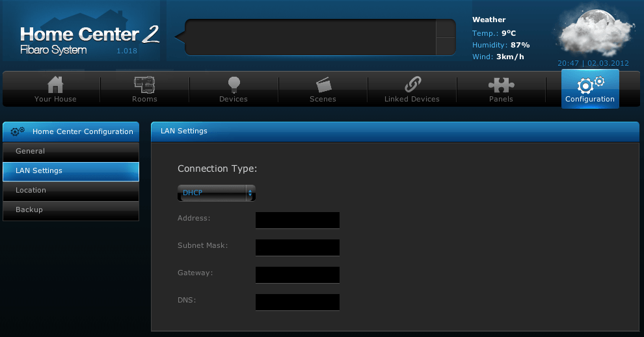644x337 pixels.
Task: Click the Gateway input field
Action: (x=297, y=275)
